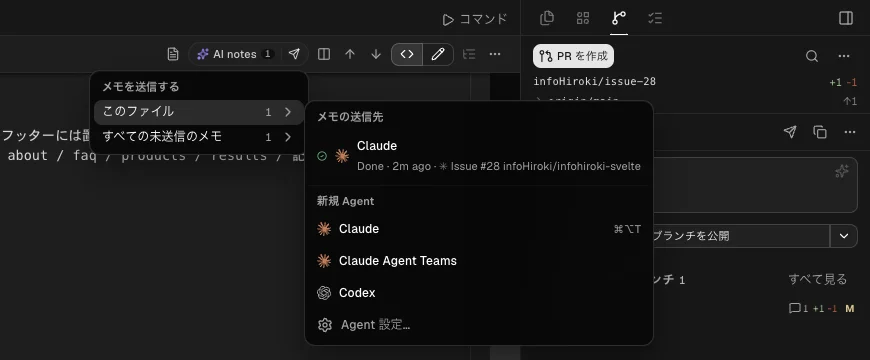Click the copy icon in changes header
This screenshot has width=870, height=360.
click(820, 132)
